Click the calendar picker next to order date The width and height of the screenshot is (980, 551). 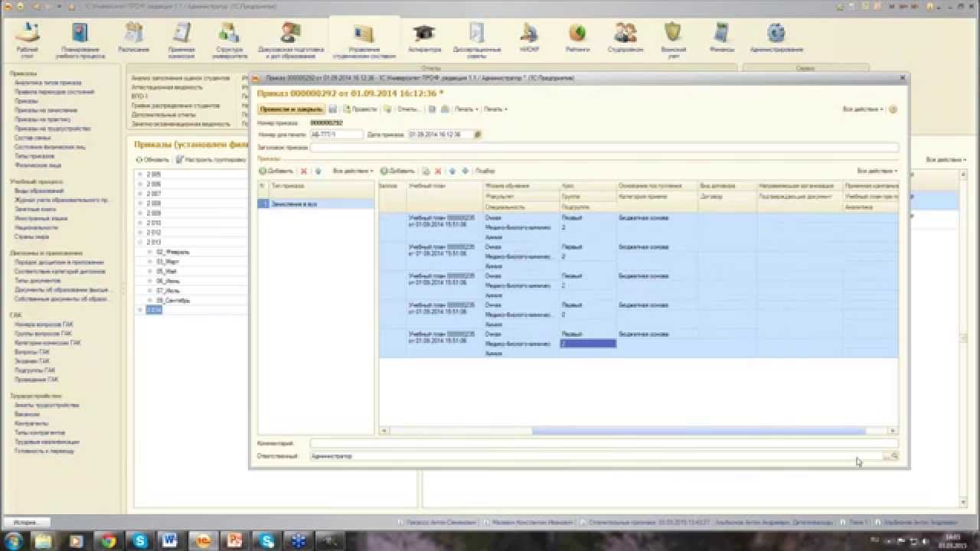click(478, 135)
